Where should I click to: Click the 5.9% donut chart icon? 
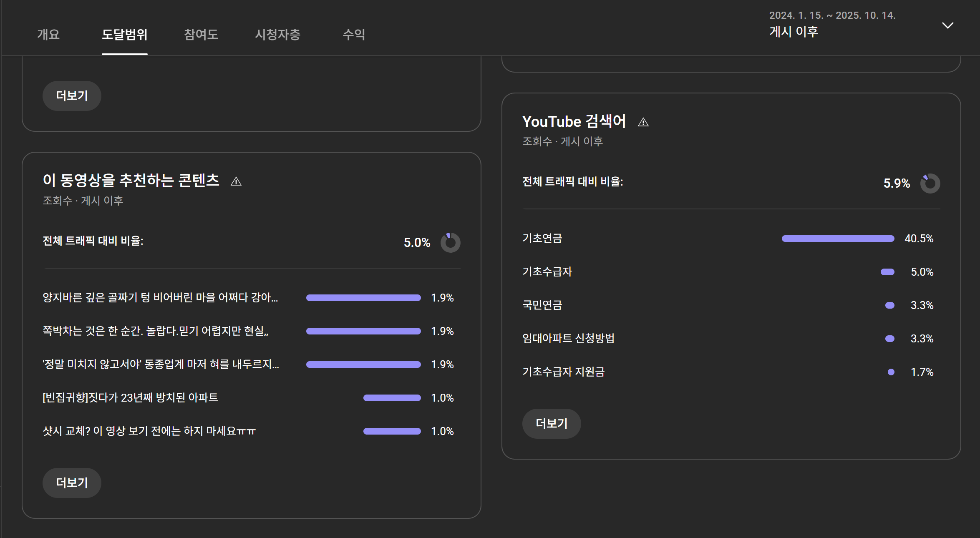[x=930, y=184]
